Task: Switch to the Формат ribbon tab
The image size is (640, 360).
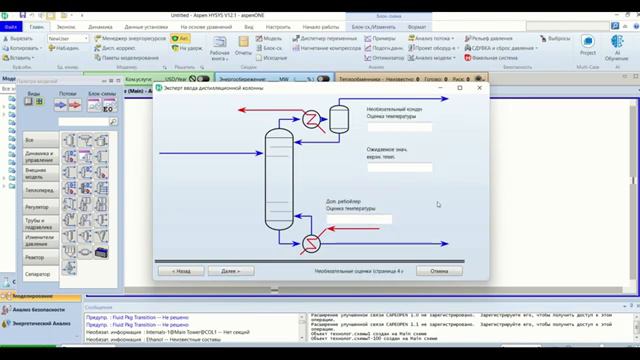Action: [x=417, y=27]
